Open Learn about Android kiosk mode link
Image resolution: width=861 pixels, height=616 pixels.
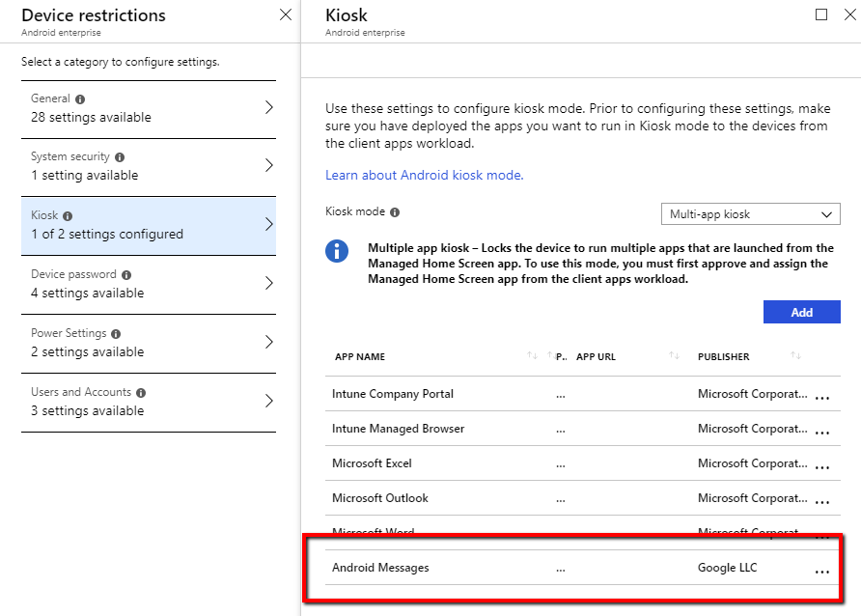[x=425, y=175]
